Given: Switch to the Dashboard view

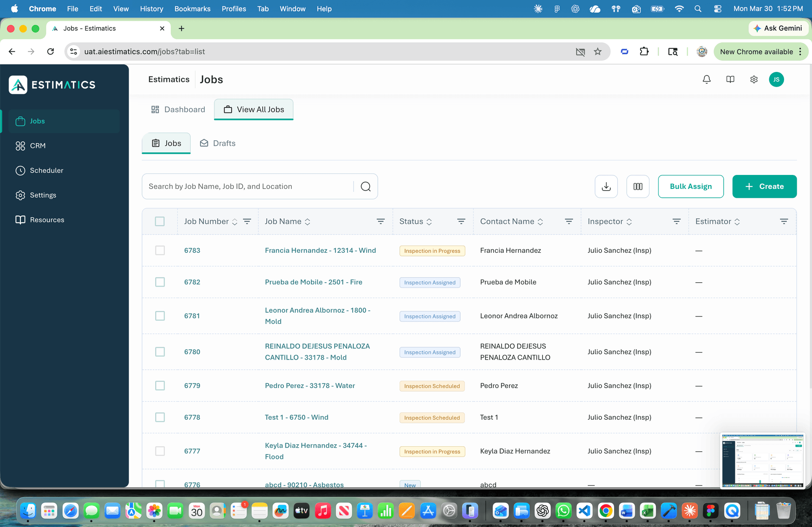Looking at the screenshot, I should pos(177,109).
